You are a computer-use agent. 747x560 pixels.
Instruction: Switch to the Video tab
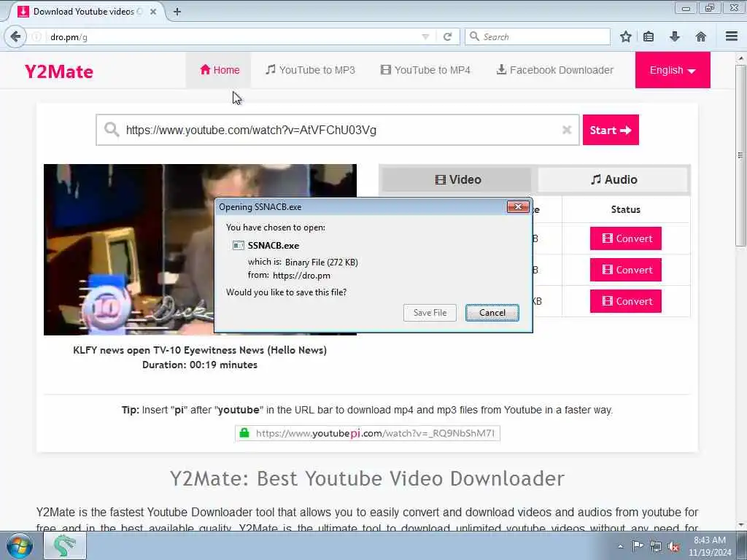tap(457, 179)
